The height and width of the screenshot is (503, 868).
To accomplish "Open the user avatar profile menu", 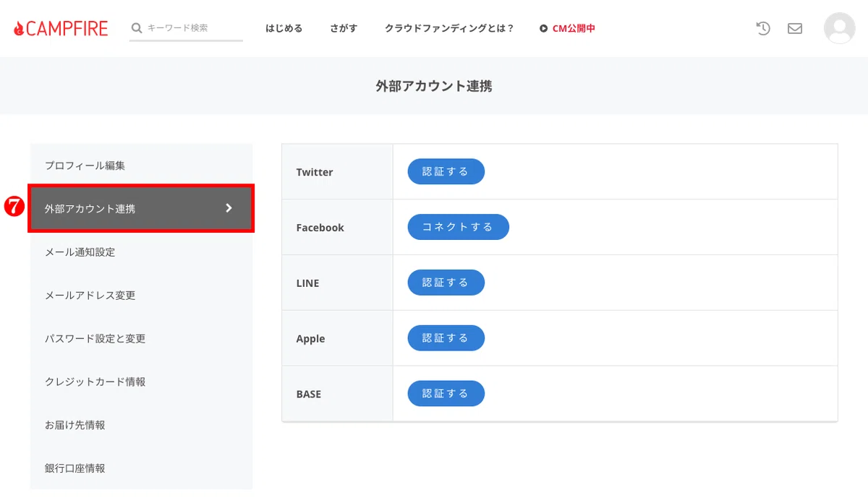I will tap(839, 28).
